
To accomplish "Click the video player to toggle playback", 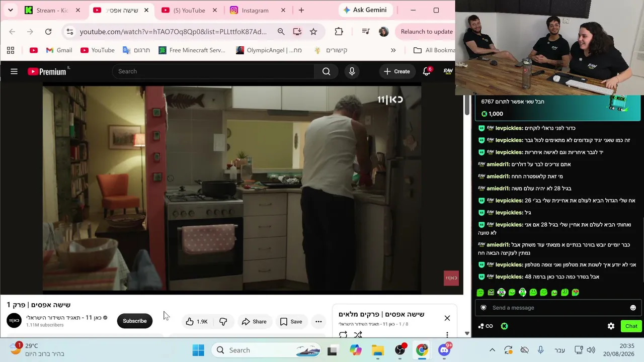I will 231,189.
